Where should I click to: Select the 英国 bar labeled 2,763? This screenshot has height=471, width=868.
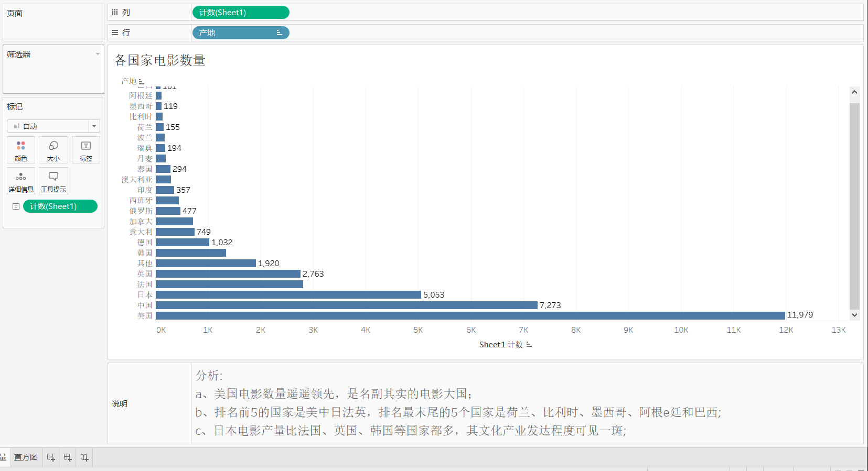(x=228, y=273)
